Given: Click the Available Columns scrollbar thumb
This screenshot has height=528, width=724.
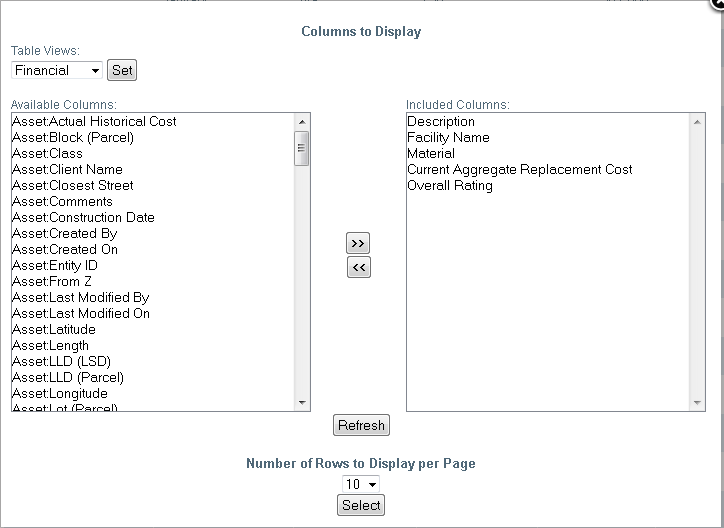Looking at the screenshot, I should 302,149.
